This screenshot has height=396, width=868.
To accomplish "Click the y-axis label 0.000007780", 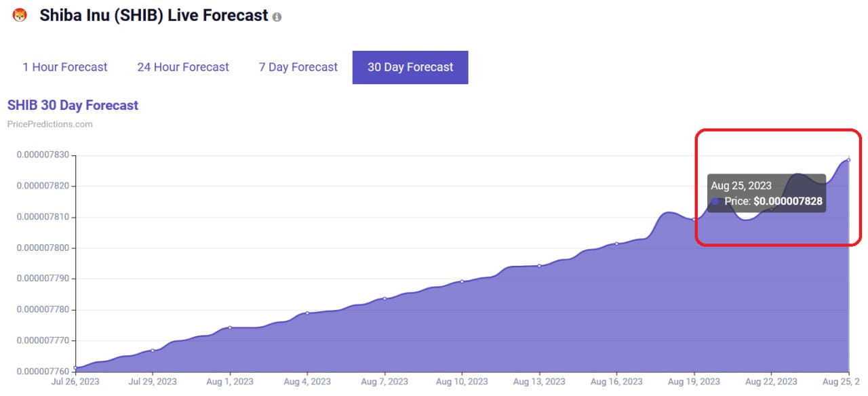I will 43,310.
